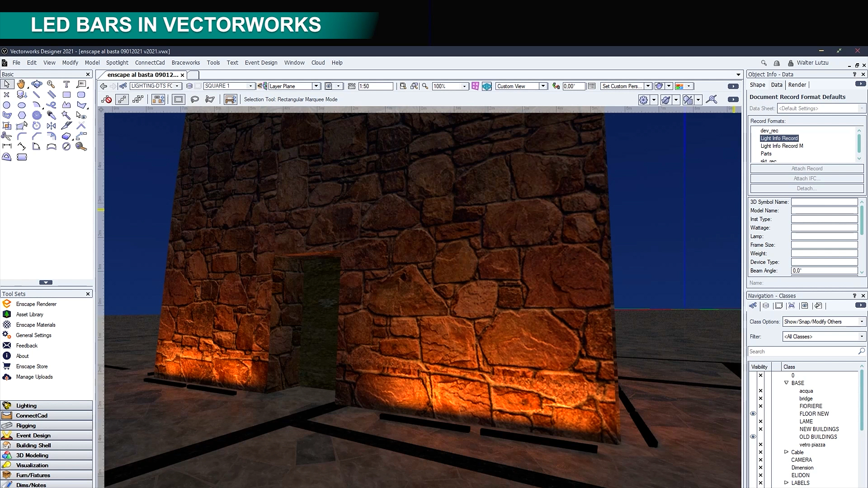The image size is (868, 488).
Task: Open the ConnectCad menu
Action: coord(150,63)
